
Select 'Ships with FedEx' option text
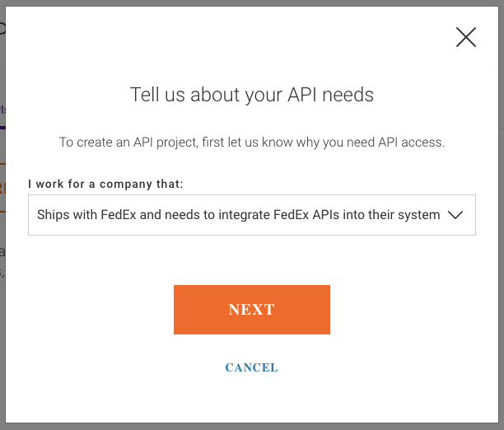tap(238, 215)
